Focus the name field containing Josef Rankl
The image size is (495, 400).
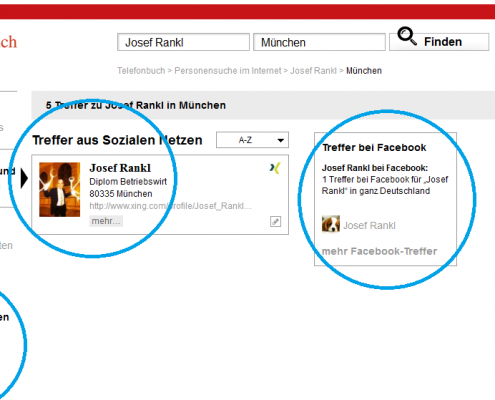coord(183,42)
